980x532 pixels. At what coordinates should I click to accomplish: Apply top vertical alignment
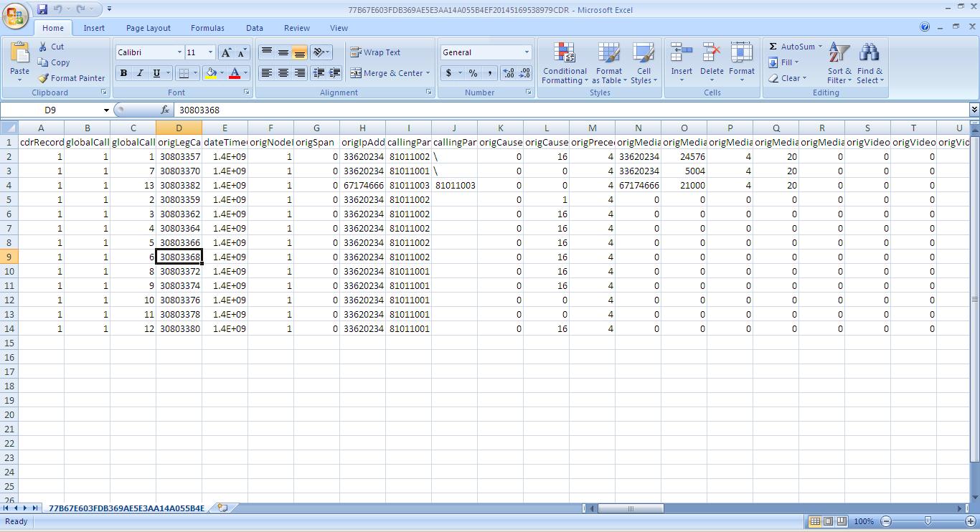pos(267,52)
